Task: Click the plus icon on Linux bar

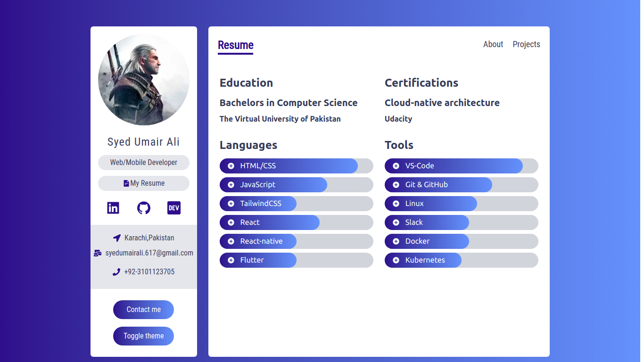Action: pyautogui.click(x=396, y=204)
